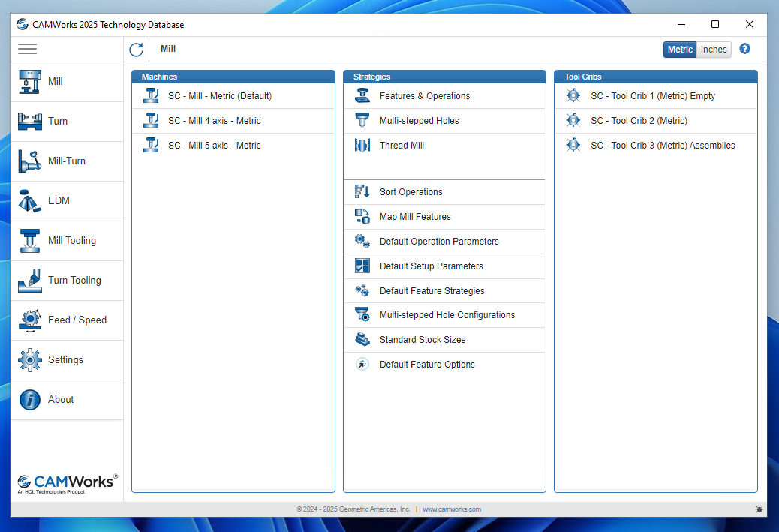Click the refresh icon next to Mill
This screenshot has height=532, width=779.
click(x=136, y=50)
